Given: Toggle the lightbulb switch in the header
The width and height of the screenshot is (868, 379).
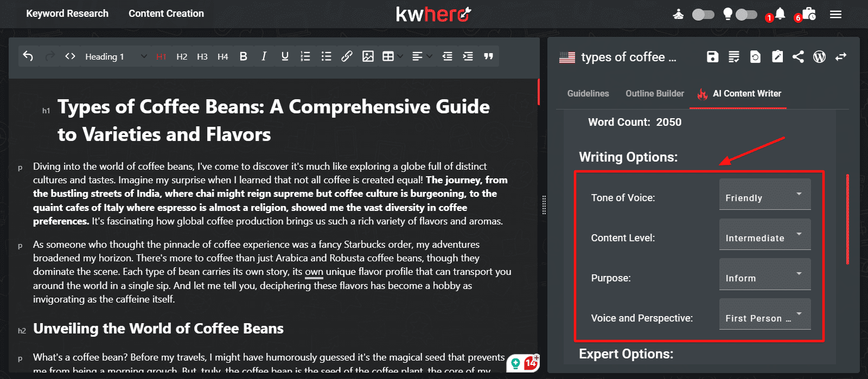Looking at the screenshot, I should tap(746, 14).
